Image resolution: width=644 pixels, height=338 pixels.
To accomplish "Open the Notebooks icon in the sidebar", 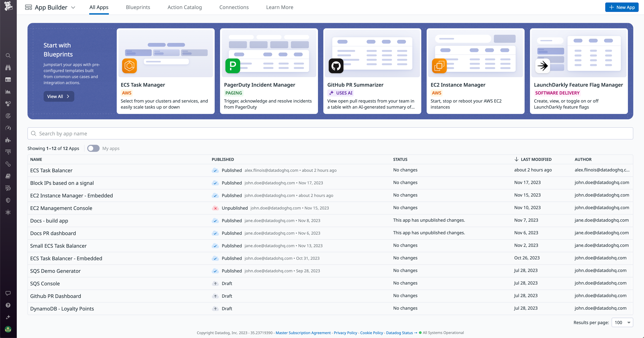I will pos(8,176).
